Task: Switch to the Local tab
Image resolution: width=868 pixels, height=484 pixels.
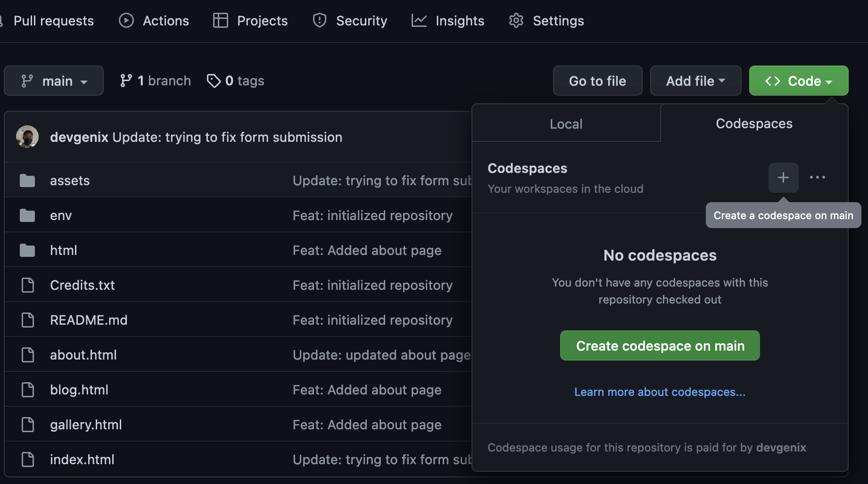Action: (566, 123)
